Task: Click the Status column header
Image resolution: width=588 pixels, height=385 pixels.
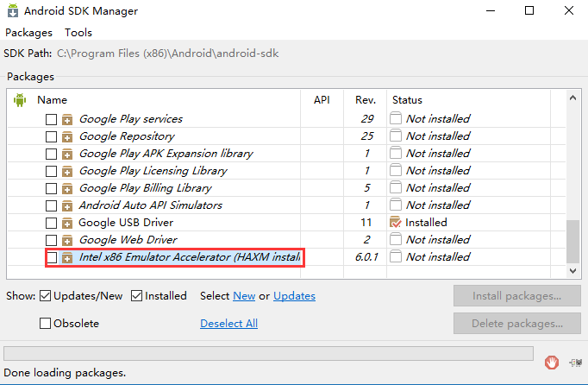Action: point(407,100)
